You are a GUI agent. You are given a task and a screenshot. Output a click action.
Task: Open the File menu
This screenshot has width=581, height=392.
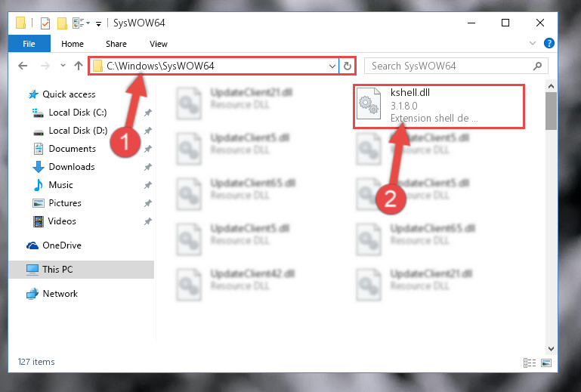tap(29, 44)
